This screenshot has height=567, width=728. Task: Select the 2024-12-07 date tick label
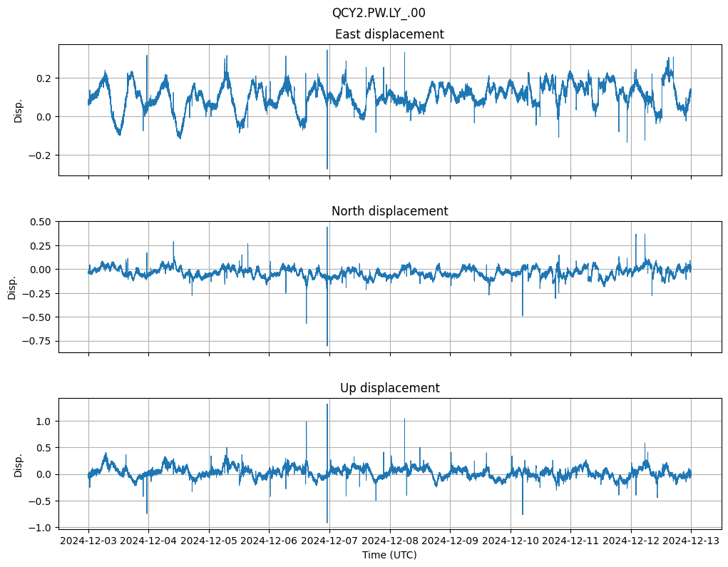click(x=329, y=541)
